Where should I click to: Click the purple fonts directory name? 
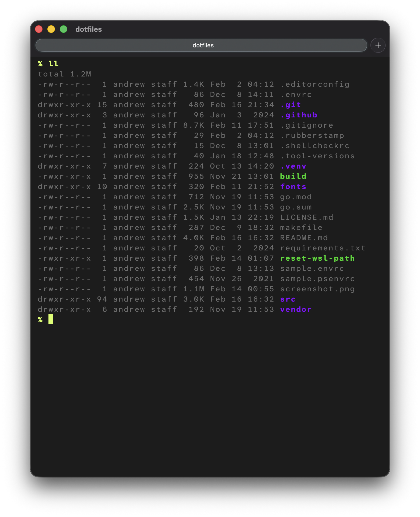pyautogui.click(x=293, y=187)
